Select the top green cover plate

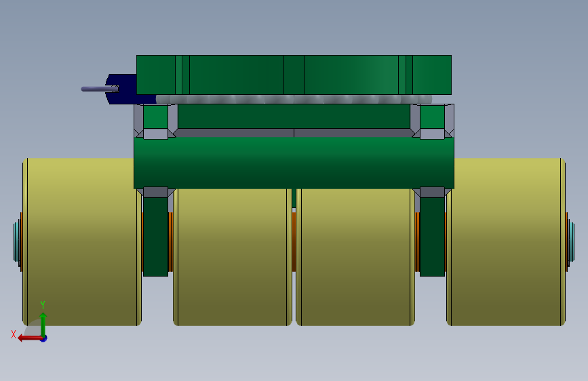pos(294,75)
